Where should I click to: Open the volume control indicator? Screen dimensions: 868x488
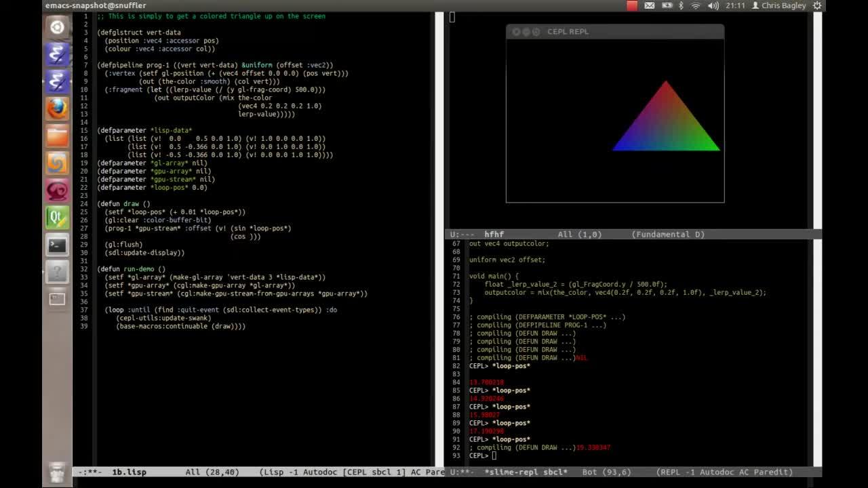712,5
